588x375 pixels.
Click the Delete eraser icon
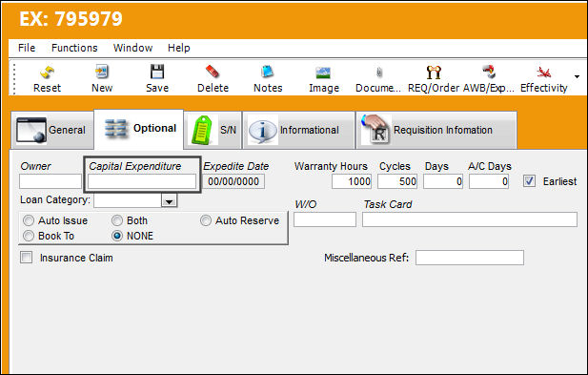[213, 72]
